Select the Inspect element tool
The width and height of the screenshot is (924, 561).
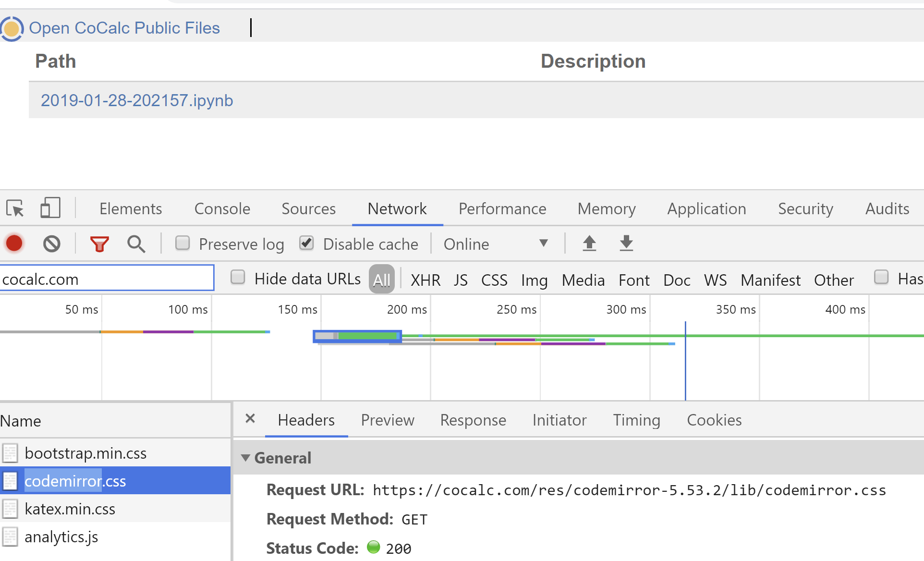pyautogui.click(x=14, y=208)
